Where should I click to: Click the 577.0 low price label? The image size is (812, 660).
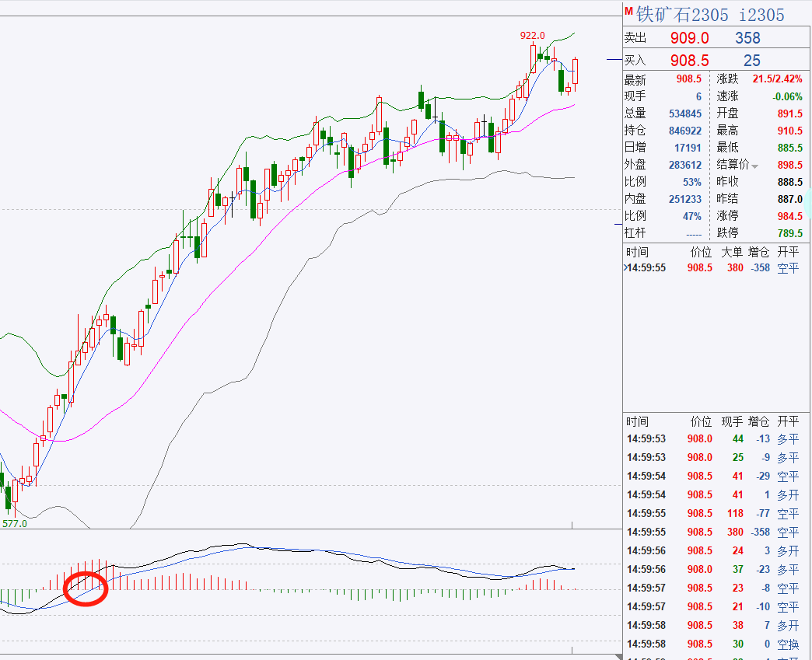14,523
